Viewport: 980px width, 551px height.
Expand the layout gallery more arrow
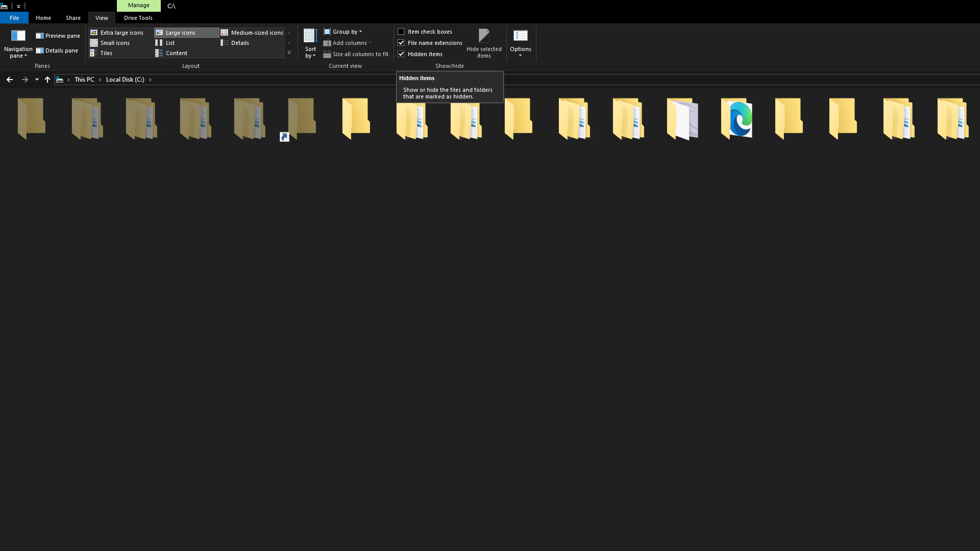[289, 53]
